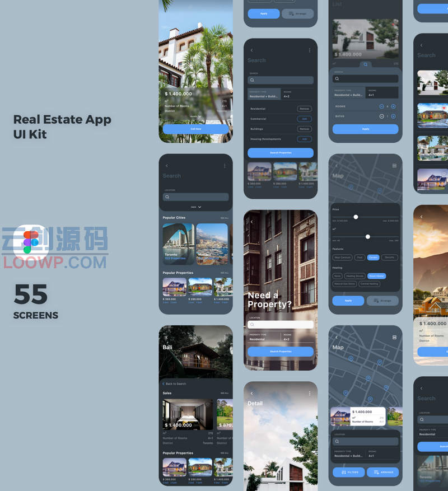The width and height of the screenshot is (448, 491).
Task: Switch to list view on Map screen with Price sliders
Action: click(394, 166)
